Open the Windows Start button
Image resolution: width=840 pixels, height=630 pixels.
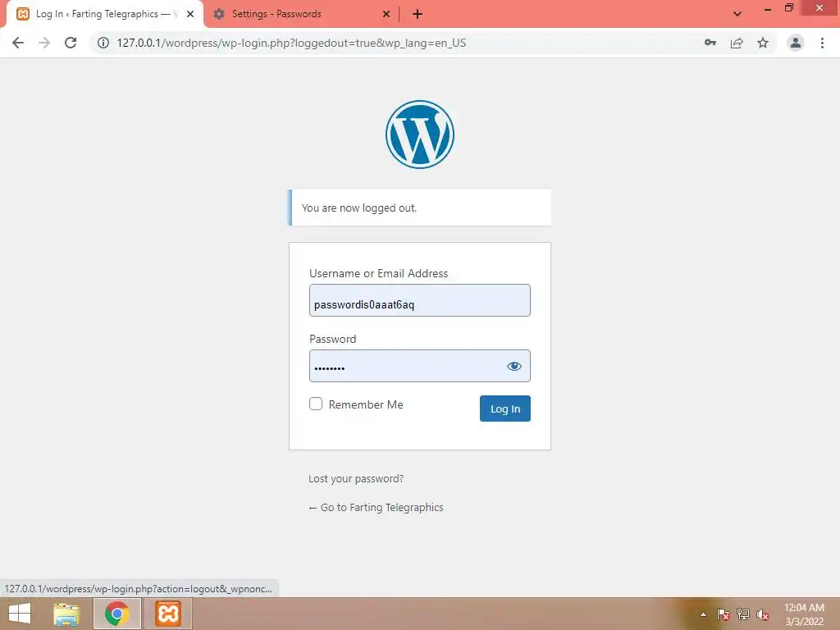(x=20, y=614)
